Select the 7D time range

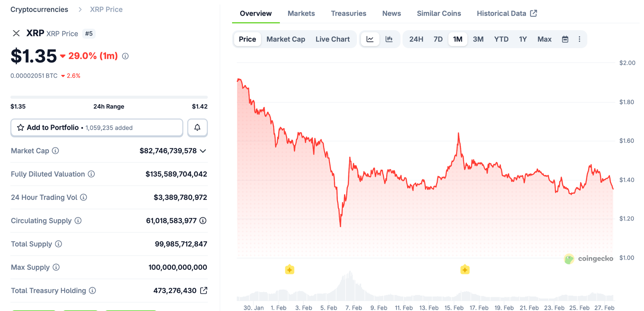[438, 39]
